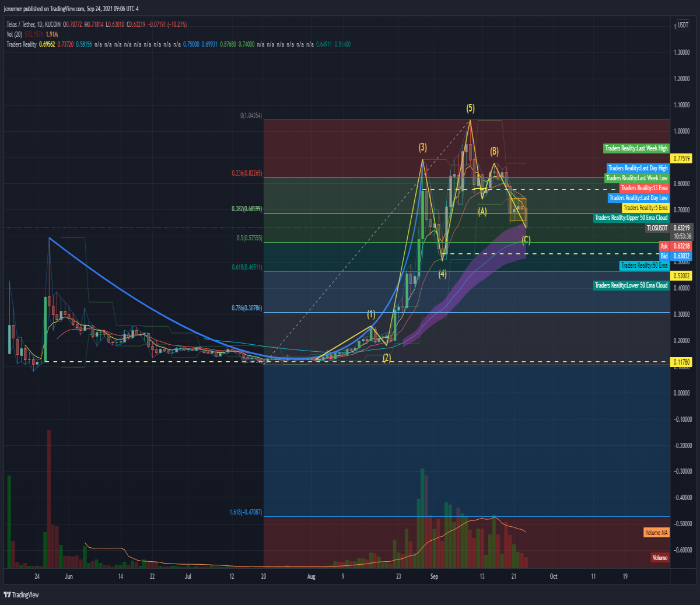The width and height of the screenshot is (700, 605).
Task: Click the Jul date on time axis
Action: click(188, 576)
